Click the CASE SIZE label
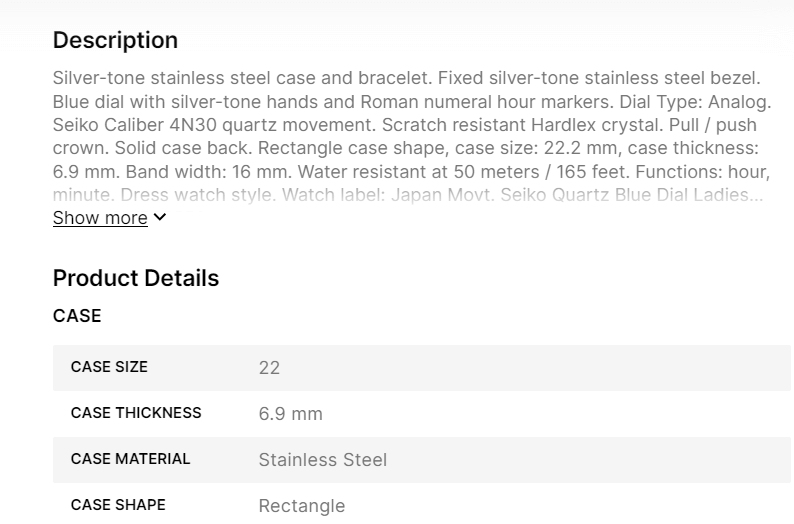794x524 pixels. [x=109, y=367]
